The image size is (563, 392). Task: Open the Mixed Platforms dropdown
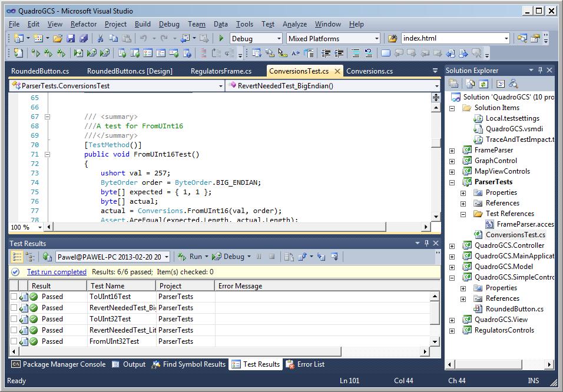(377, 38)
